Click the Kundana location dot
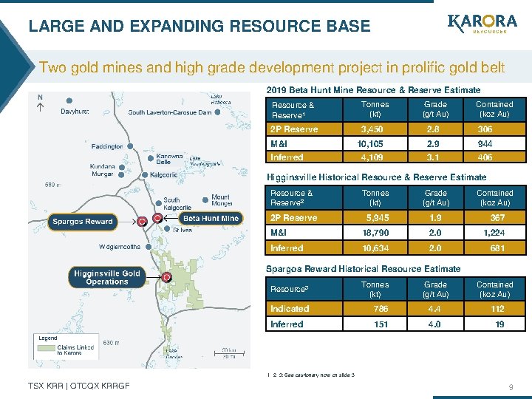Screen dimensions: 532x399 122,167
